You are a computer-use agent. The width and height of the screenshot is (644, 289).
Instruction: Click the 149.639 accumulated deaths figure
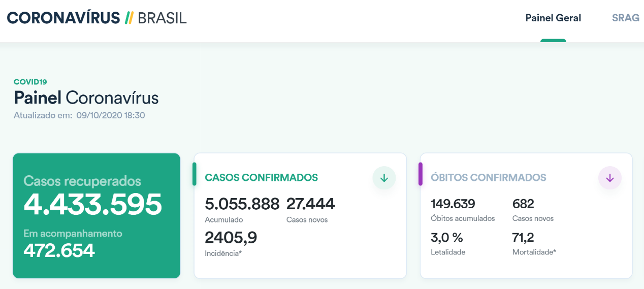pyautogui.click(x=453, y=204)
